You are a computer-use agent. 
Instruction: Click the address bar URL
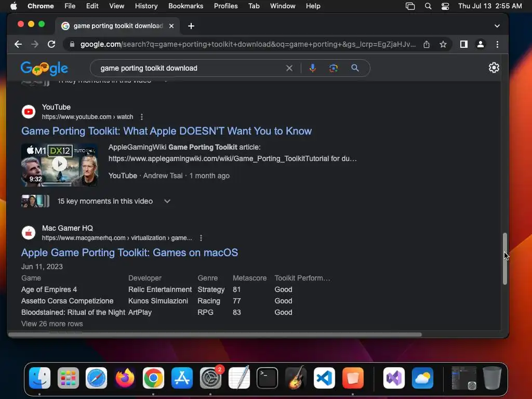[x=248, y=45]
